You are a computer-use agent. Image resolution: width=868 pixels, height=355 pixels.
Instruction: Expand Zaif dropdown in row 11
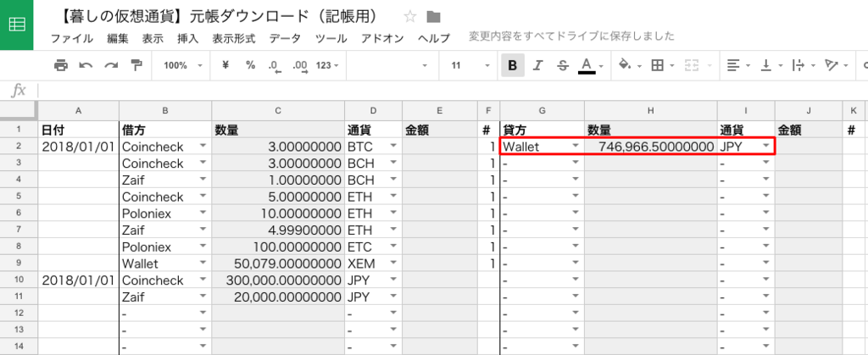(203, 297)
